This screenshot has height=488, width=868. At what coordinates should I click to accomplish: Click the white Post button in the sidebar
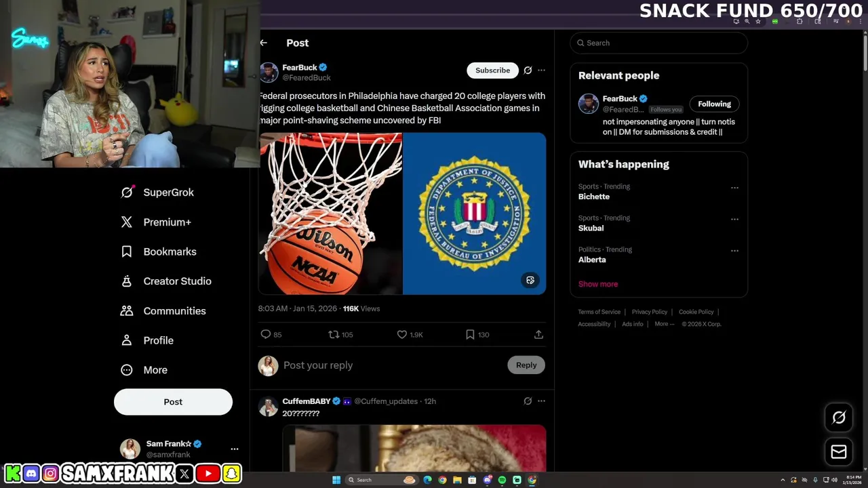173,402
